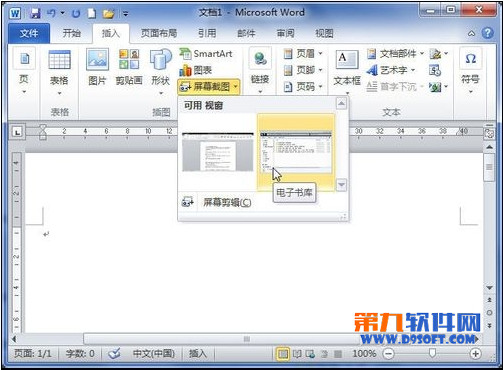
Task: Open folder icon in quick access toolbar
Action: (108, 14)
